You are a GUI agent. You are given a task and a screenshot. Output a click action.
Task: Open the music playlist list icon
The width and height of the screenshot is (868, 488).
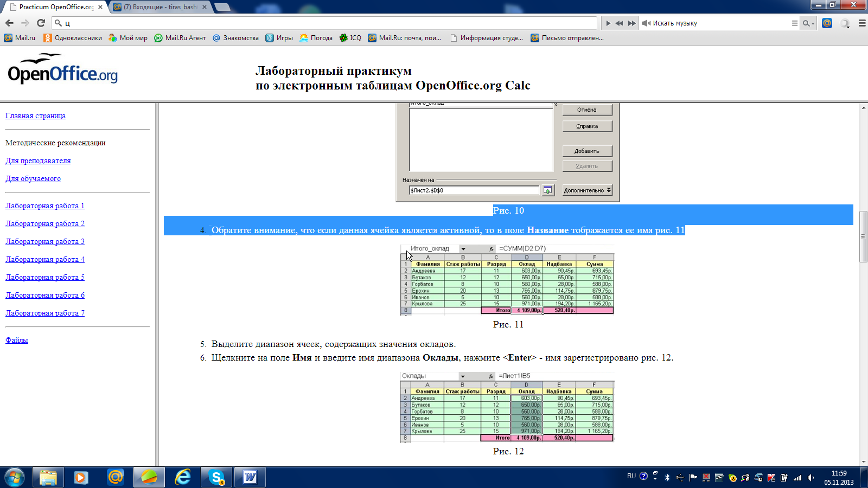point(794,23)
